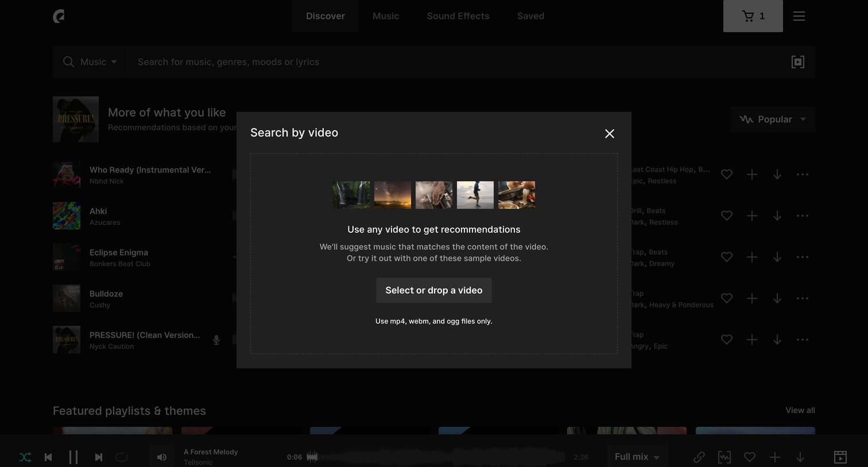The width and height of the screenshot is (868, 467).
Task: Download the PRESSURE! Clean Version track
Action: click(x=777, y=340)
